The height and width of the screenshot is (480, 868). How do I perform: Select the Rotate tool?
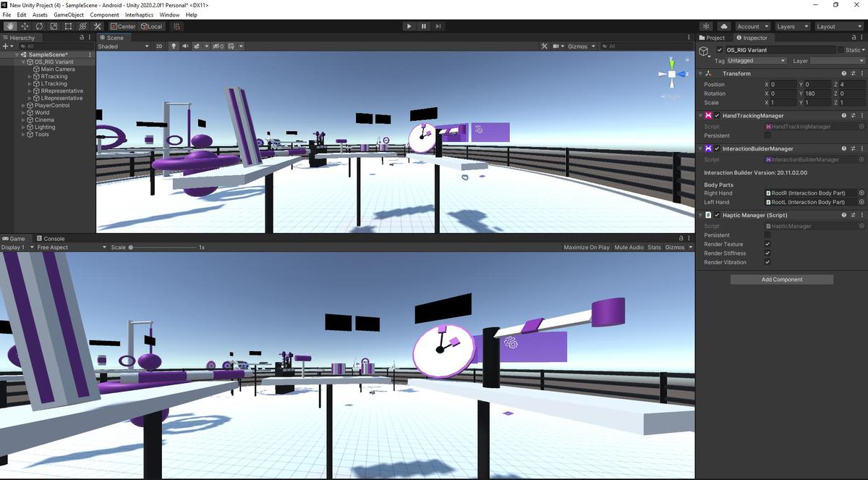[38, 25]
